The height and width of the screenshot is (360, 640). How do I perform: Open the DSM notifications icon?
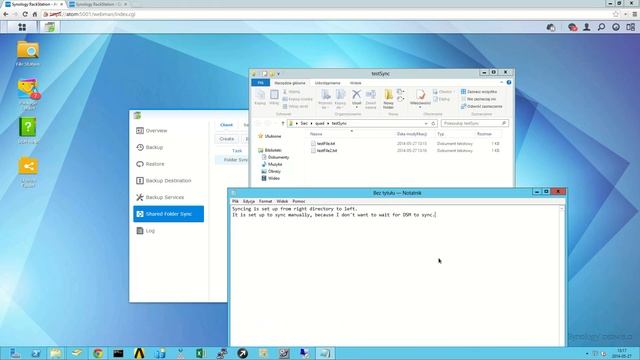coord(572,27)
